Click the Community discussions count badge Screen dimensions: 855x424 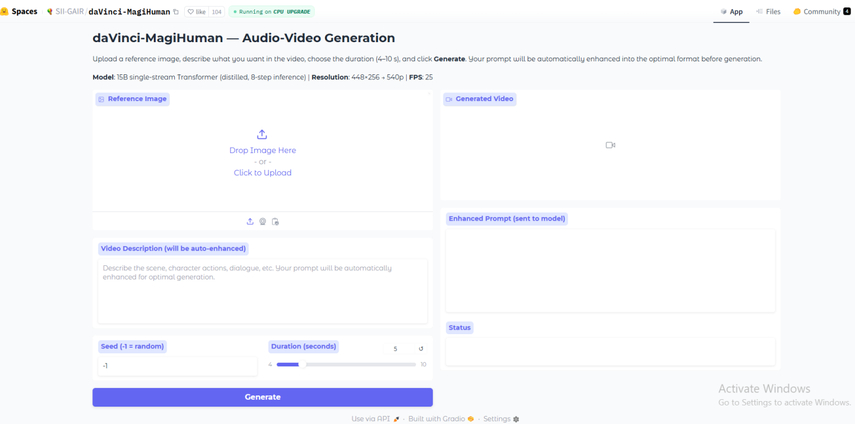pyautogui.click(x=847, y=11)
